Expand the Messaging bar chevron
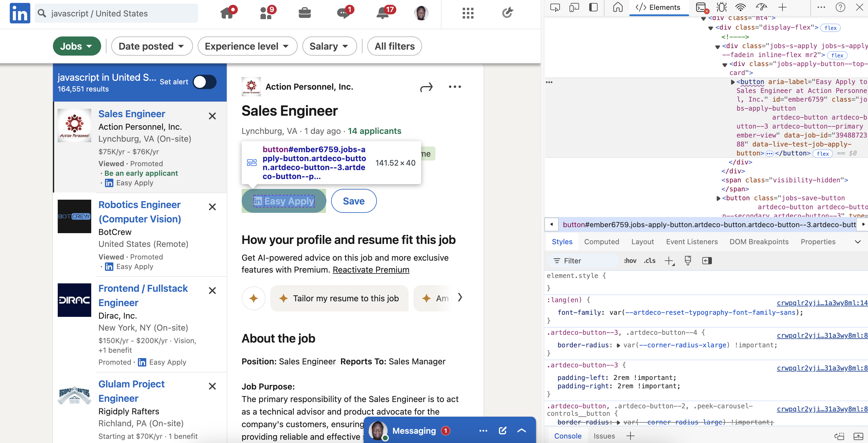Image resolution: width=868 pixels, height=443 pixels. (x=522, y=430)
